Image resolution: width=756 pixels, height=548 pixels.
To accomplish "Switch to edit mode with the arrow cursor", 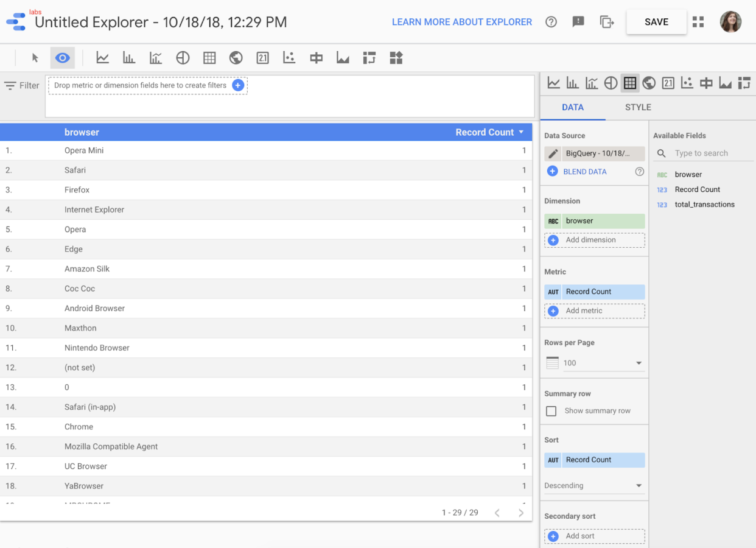I will coord(35,58).
